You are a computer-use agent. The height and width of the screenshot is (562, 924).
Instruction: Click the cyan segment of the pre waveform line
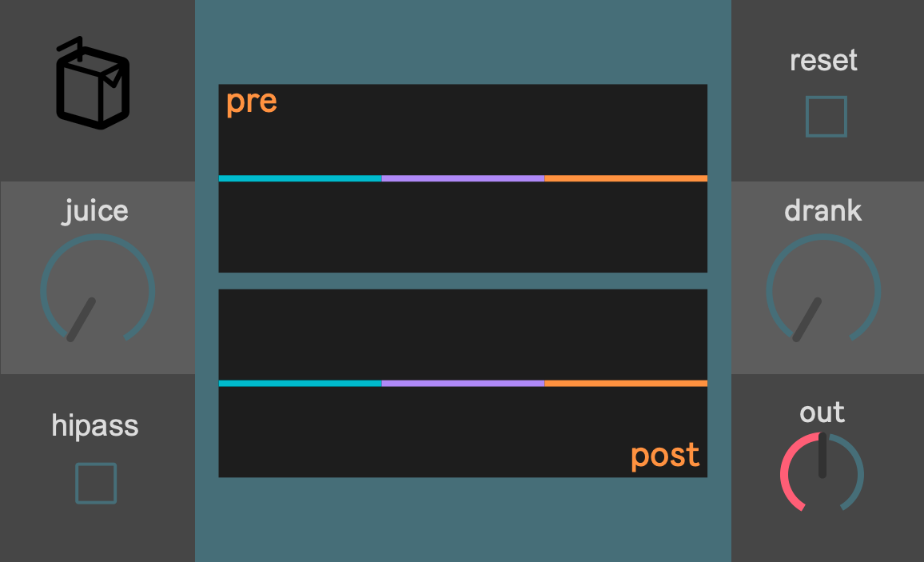click(x=300, y=178)
